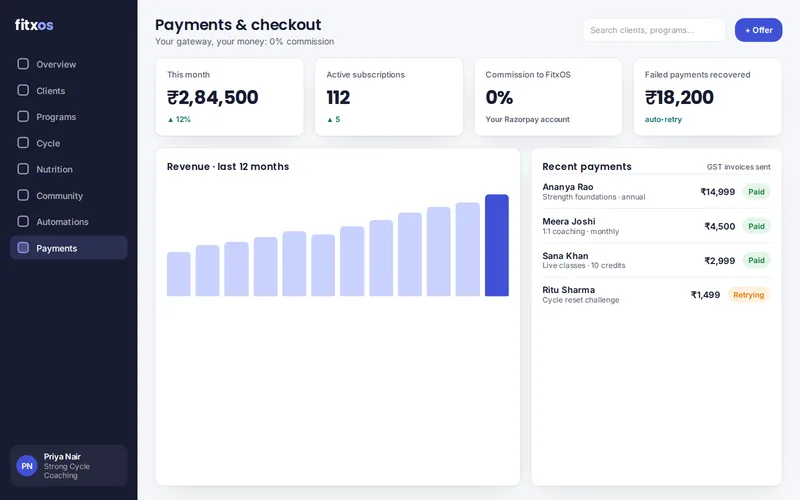Click the Community sidebar icon
Image resolution: width=800 pixels, height=500 pixels.
coord(23,195)
